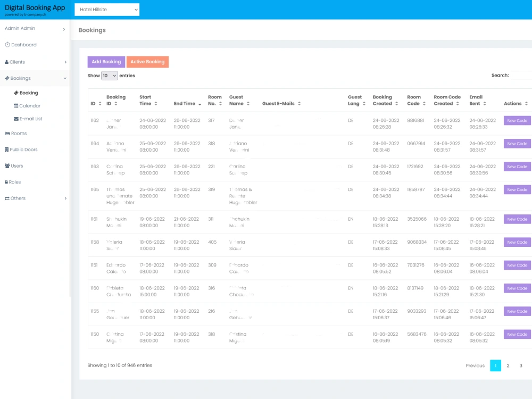Sort by Booking Created column arrows
This screenshot has width=532, height=399.
coord(396,104)
